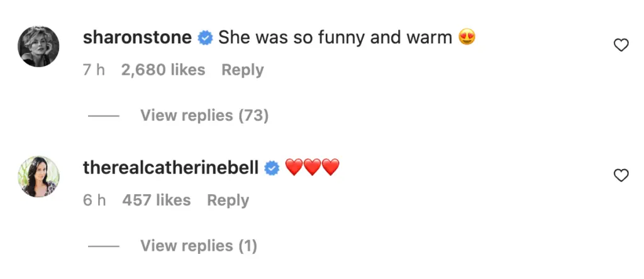Click the 7 h timestamp
644x279 pixels.
click(94, 70)
